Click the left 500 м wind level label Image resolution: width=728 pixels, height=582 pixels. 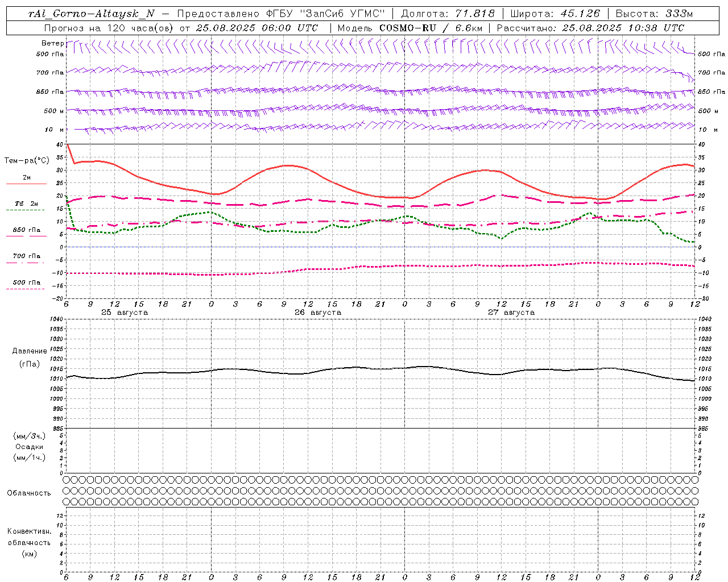coord(54,111)
